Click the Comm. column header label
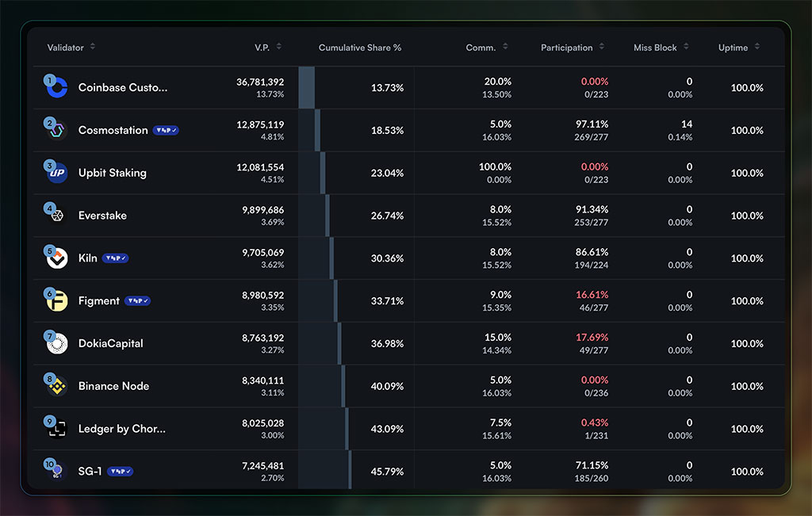The image size is (812, 516). tap(481, 48)
